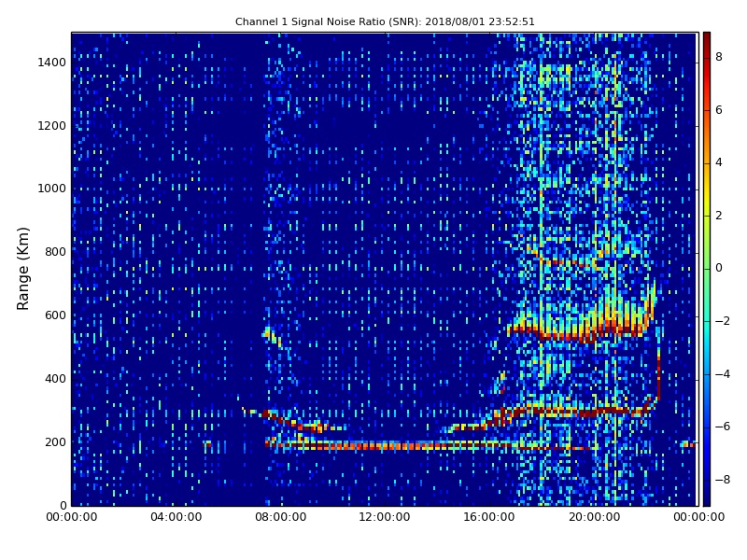
Task: Click the colorbar tick label −6
Action: pyautogui.click(x=723, y=427)
